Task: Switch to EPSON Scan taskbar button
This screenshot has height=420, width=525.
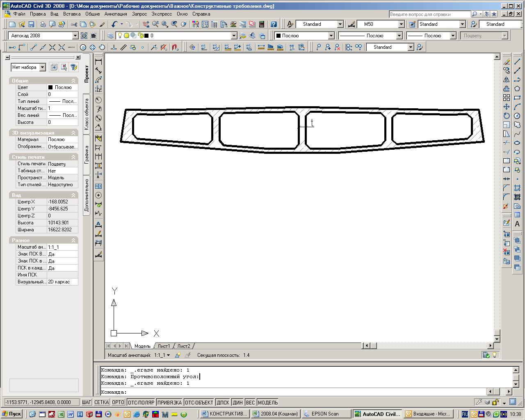Action: [326, 414]
